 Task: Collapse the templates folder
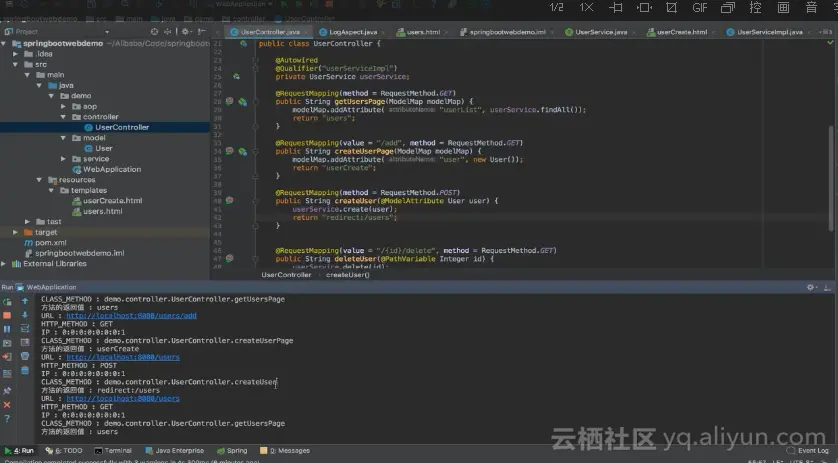pos(51,190)
